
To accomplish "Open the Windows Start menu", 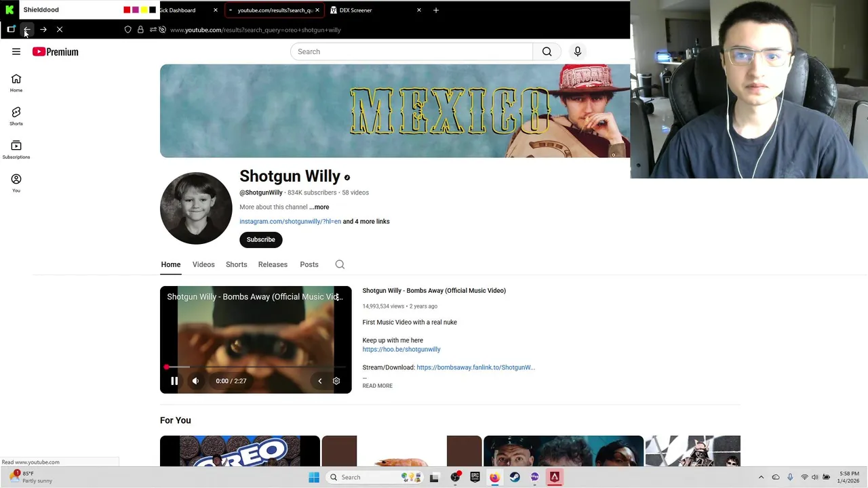I will coord(314,477).
